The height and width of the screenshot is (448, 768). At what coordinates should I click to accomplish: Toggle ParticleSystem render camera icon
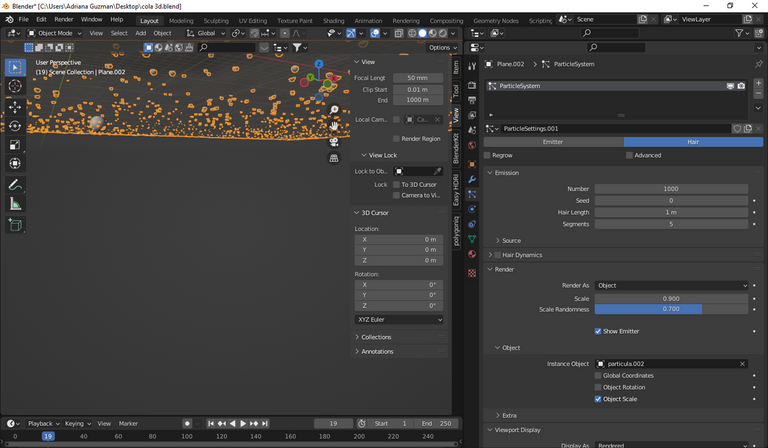click(741, 86)
